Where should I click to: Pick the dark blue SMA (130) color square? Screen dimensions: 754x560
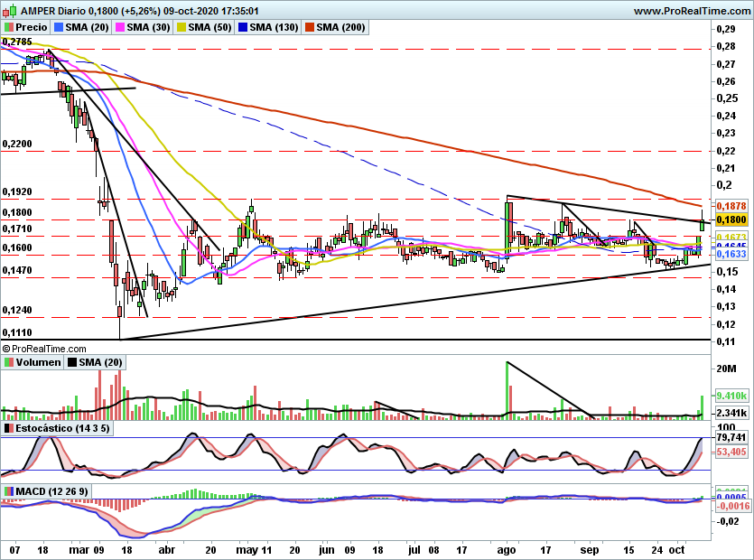[x=243, y=27]
